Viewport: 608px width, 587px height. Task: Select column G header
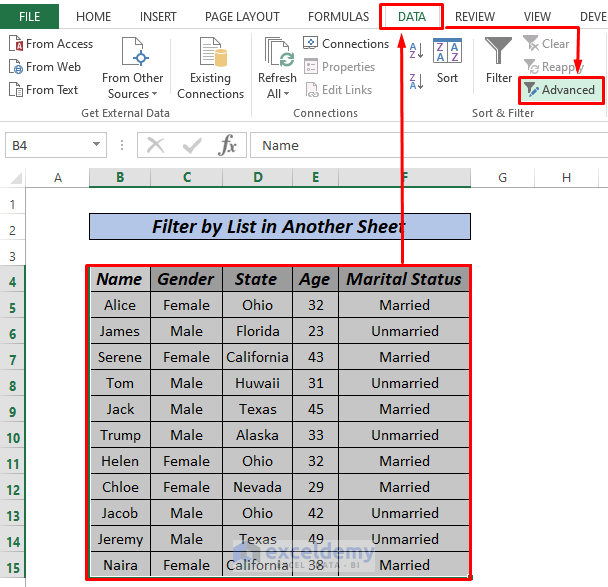pyautogui.click(x=503, y=178)
